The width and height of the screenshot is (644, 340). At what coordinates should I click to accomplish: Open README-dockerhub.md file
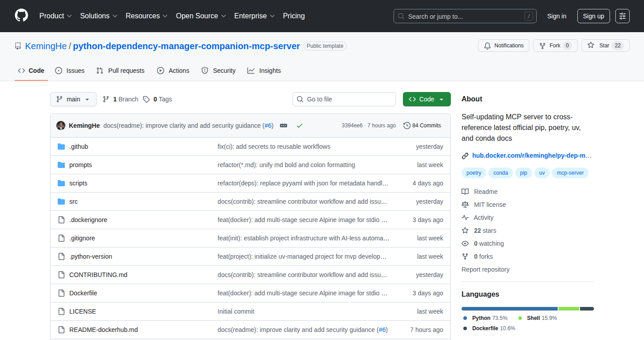point(103,330)
